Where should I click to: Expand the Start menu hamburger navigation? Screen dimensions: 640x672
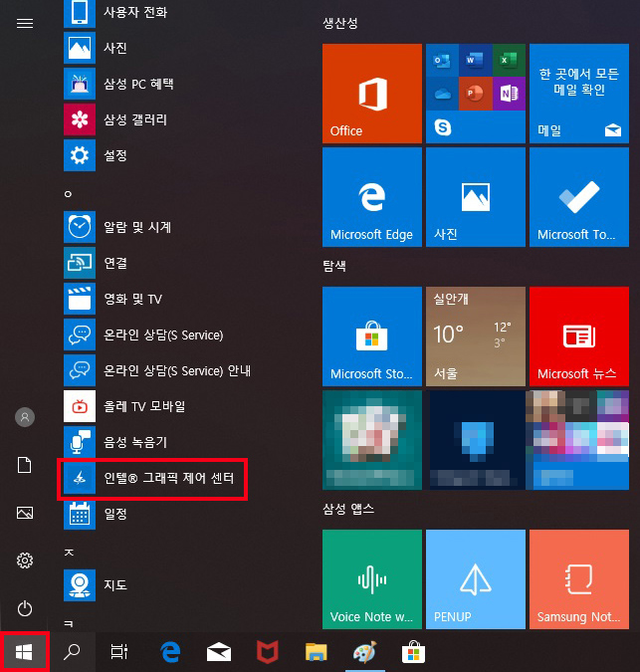pyautogui.click(x=25, y=23)
